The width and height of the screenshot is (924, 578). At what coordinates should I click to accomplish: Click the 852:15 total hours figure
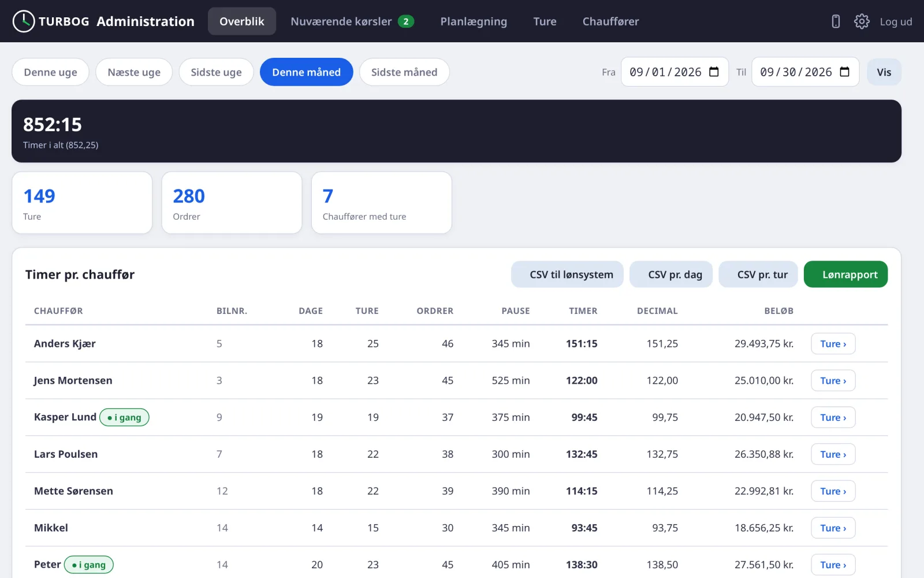click(x=53, y=125)
